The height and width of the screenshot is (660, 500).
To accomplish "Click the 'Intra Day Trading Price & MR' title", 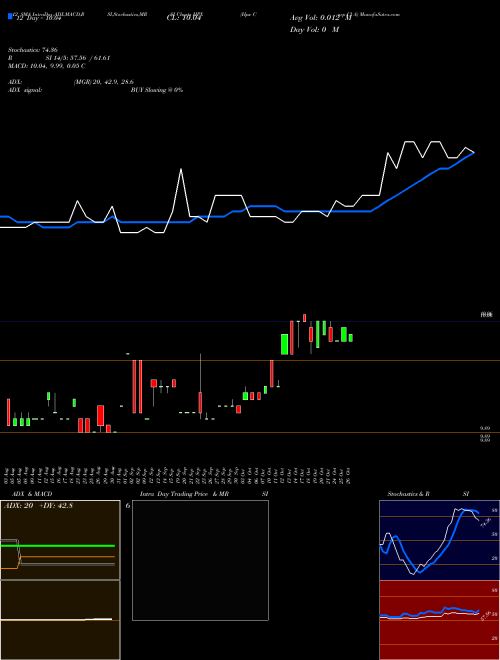I will click(184, 494).
